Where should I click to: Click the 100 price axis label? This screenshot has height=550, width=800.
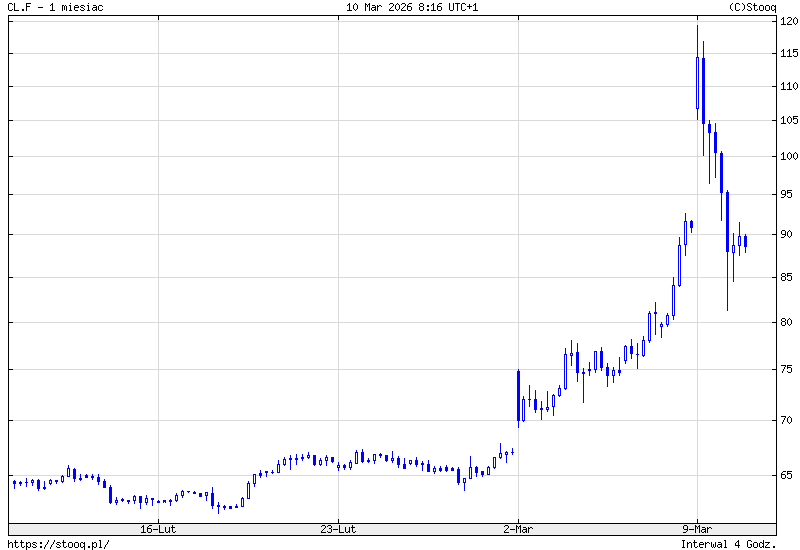pos(789,156)
